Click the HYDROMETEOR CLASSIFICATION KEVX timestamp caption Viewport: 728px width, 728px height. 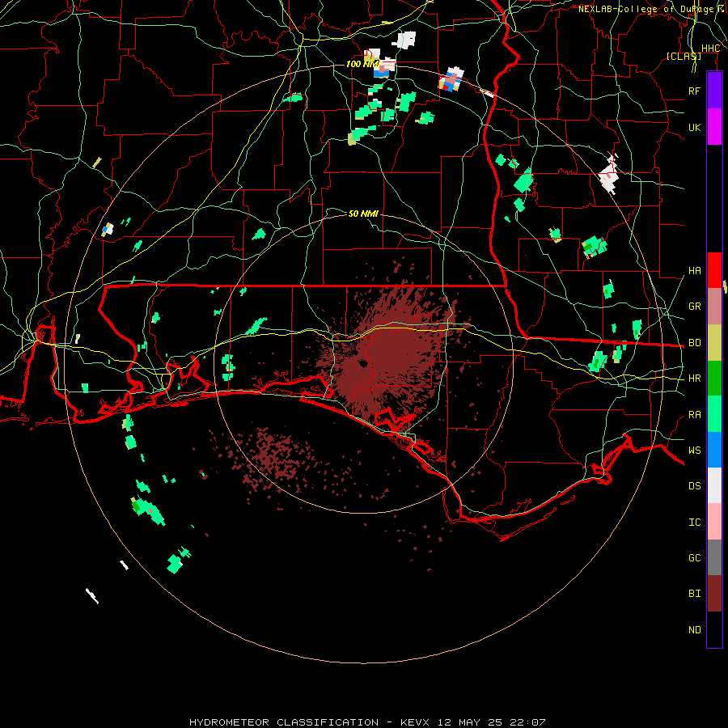367,722
